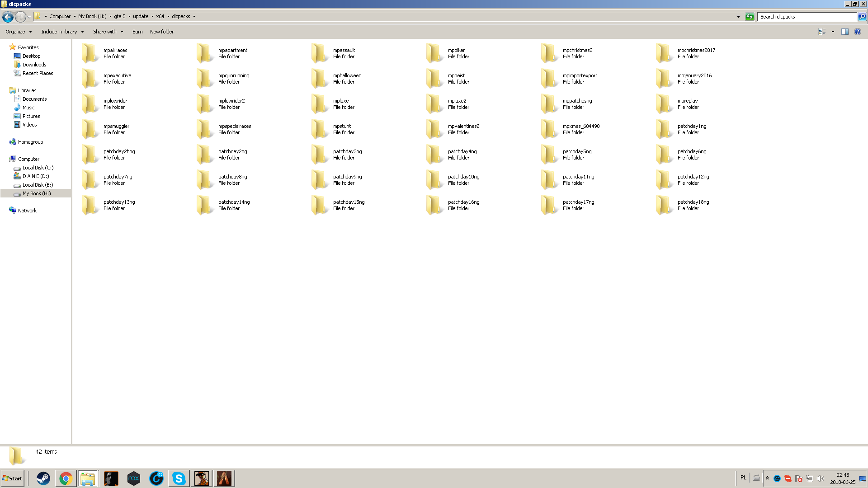Open the Downloads favorite
868x488 pixels.
[x=34, y=65]
